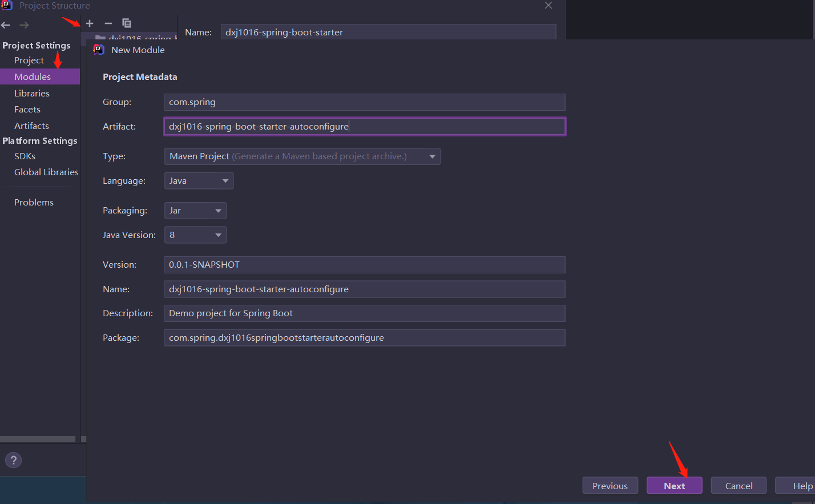The width and height of the screenshot is (815, 504).
Task: Select Modules in Project Settings
Action: (x=40, y=76)
